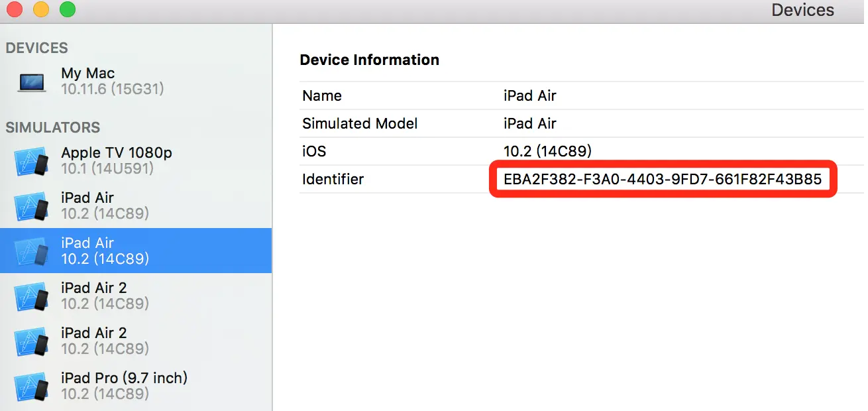Choose the Apple TV 1080p simulator name
Viewport: 868px width, 411px height.
coord(117,152)
